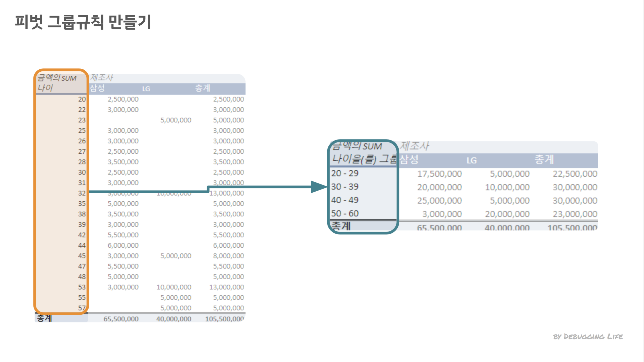Image resolution: width=644 pixels, height=362 pixels.
Task: Click the slide title 피벗 그룹규칙 만들기
Action: [x=83, y=22]
